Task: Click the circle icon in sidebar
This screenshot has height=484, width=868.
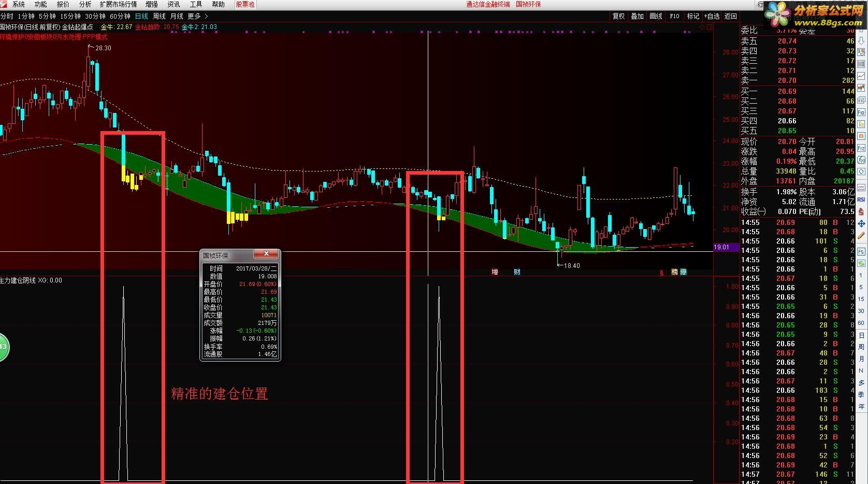Action: pos(861,170)
